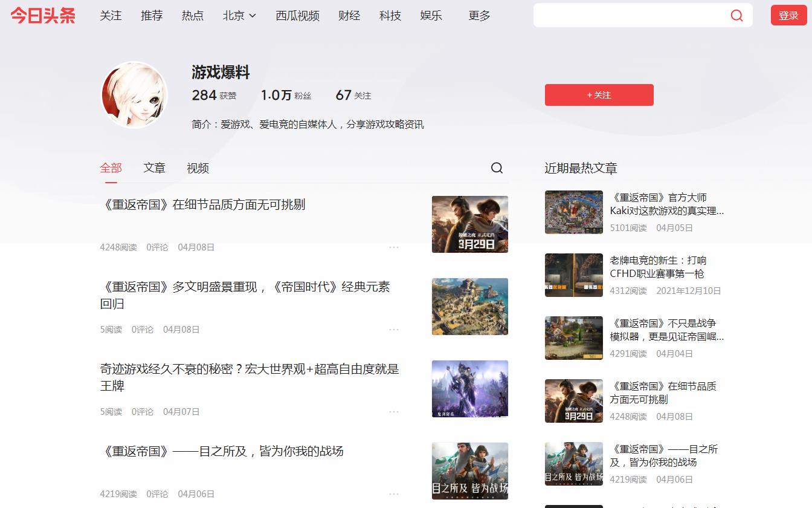Click sidebar 3月29日 thumbnail

pyautogui.click(x=574, y=401)
